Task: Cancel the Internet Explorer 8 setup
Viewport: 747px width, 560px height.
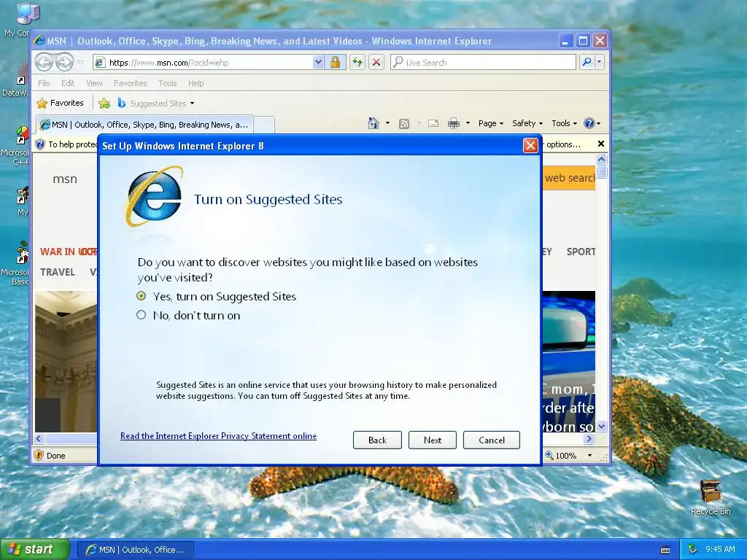Action: 491,440
